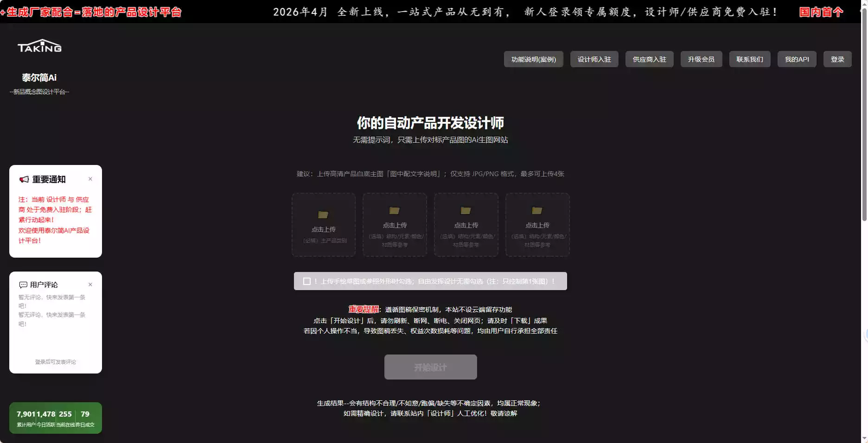Open 功能说明(案例) page
The width and height of the screenshot is (868, 443).
533,59
